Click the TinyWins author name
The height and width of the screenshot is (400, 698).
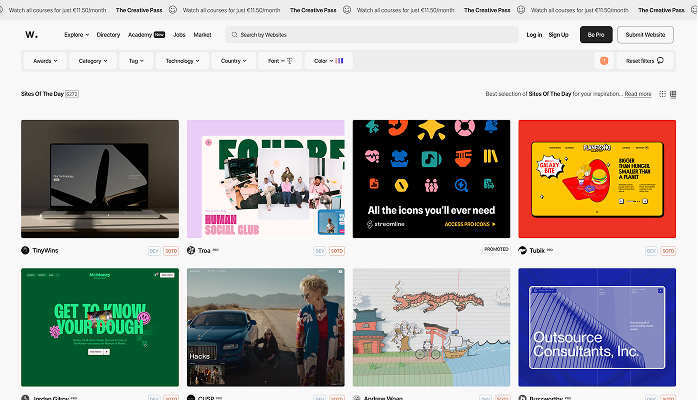tap(45, 251)
